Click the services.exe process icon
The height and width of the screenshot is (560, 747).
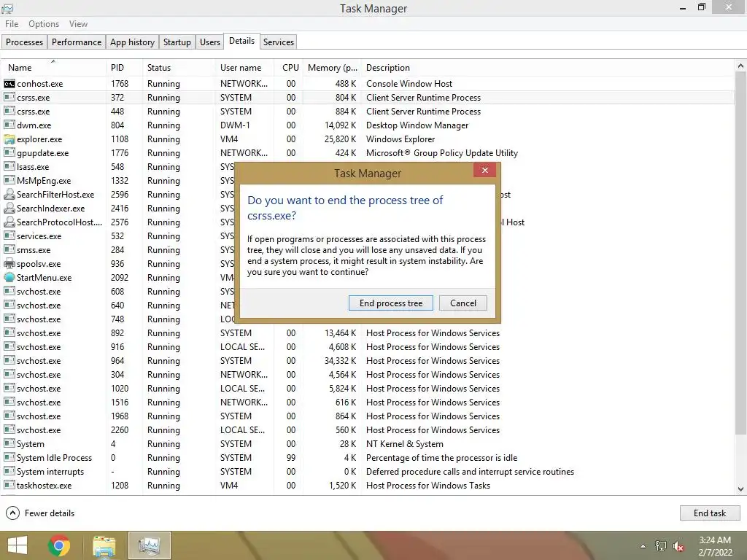coord(9,236)
